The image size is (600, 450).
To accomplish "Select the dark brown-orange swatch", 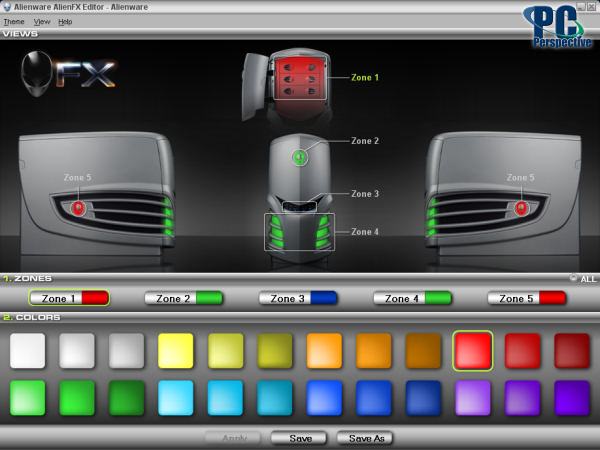I will coord(423,351).
